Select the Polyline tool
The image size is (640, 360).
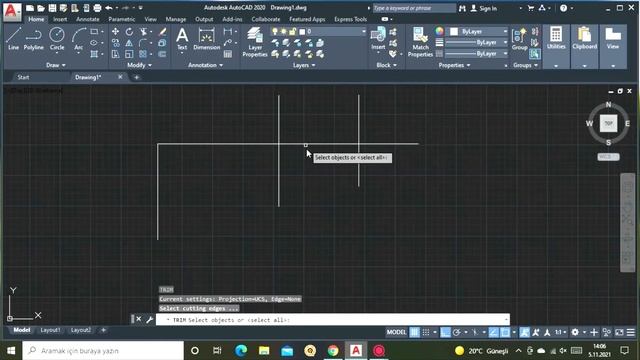click(33, 39)
